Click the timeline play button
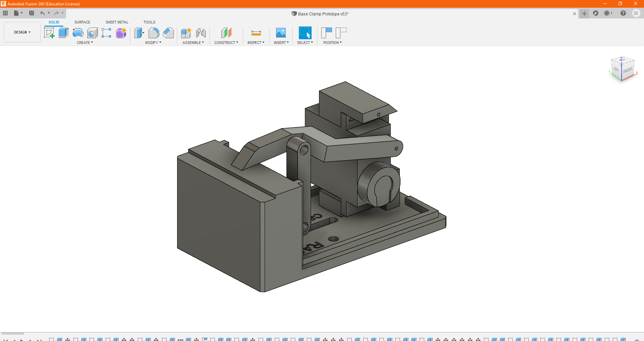Image resolution: width=644 pixels, height=341 pixels. (22, 340)
